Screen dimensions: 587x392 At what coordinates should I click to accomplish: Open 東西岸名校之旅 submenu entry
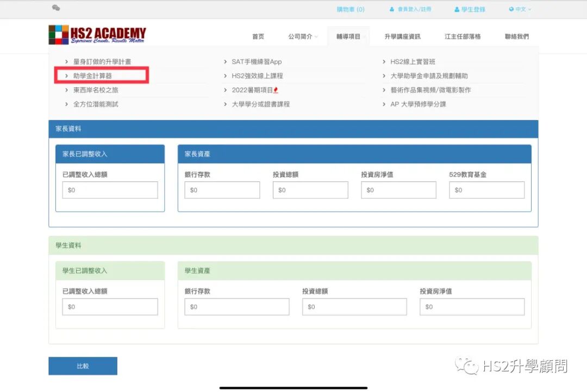(x=96, y=90)
